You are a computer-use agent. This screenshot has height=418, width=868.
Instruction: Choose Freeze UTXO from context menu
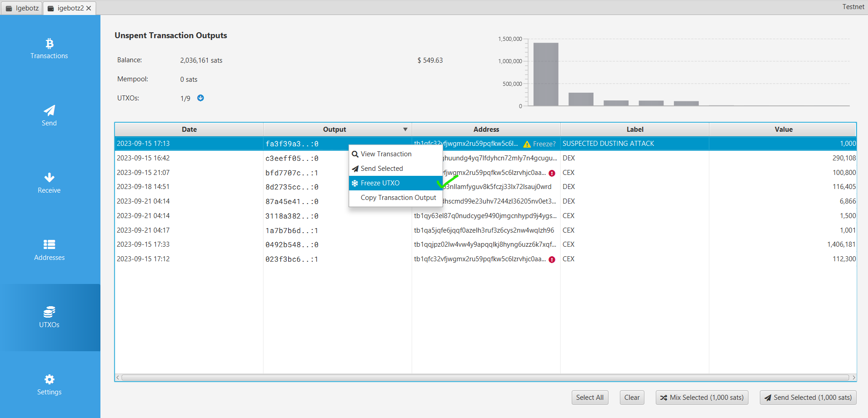tap(395, 183)
